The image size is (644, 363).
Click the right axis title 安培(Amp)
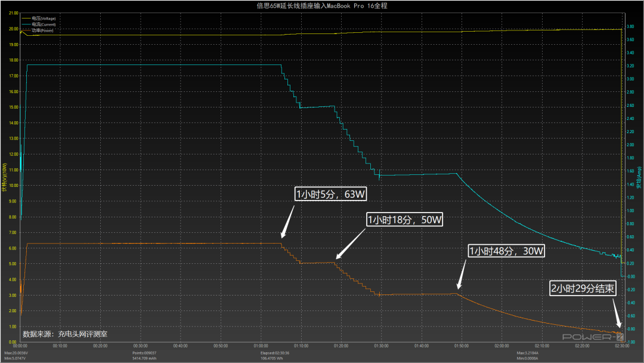pyautogui.click(x=639, y=177)
